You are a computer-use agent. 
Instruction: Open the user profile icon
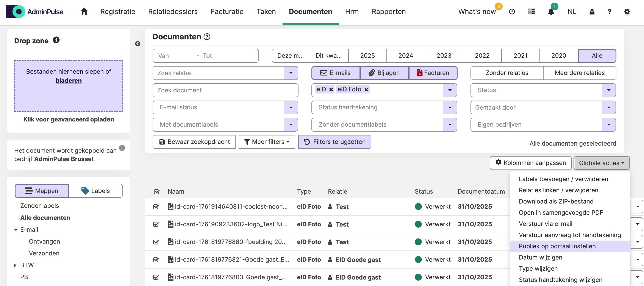click(x=592, y=12)
